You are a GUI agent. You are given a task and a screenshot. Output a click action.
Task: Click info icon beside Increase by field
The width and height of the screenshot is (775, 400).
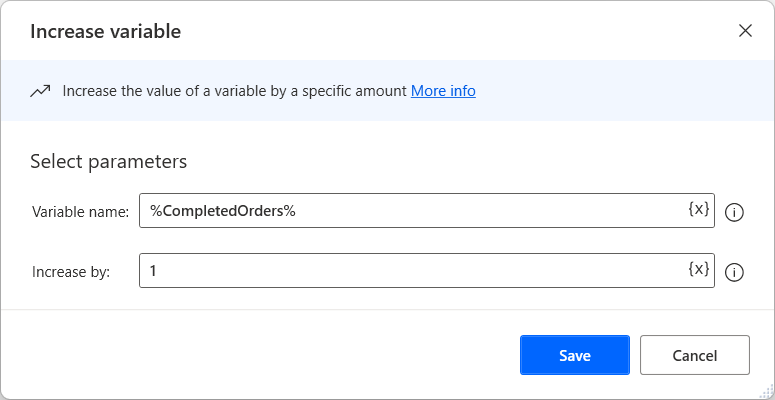pyautogui.click(x=734, y=272)
